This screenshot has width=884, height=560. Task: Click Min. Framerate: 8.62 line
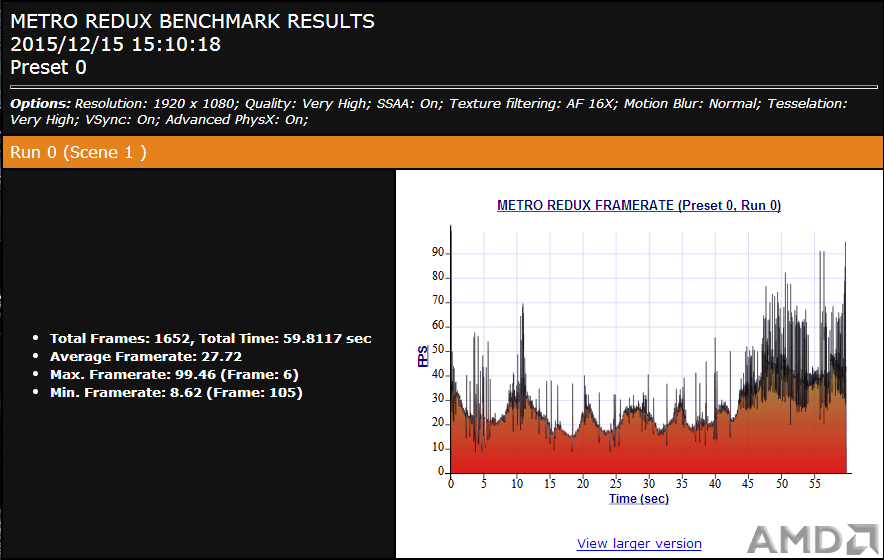pyautogui.click(x=176, y=393)
